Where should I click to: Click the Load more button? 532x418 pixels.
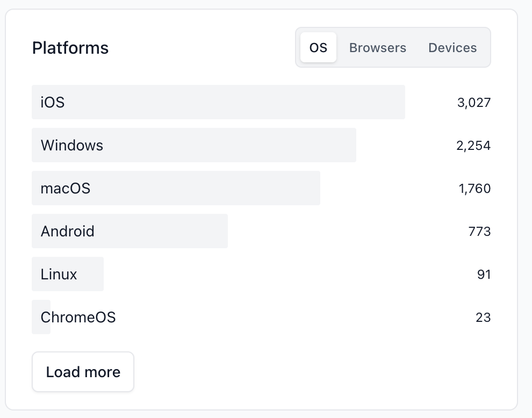(83, 372)
